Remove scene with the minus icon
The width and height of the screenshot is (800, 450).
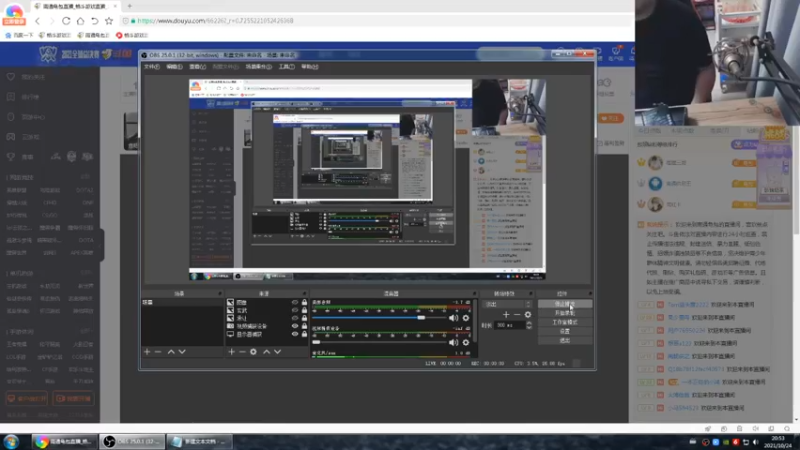click(x=158, y=352)
